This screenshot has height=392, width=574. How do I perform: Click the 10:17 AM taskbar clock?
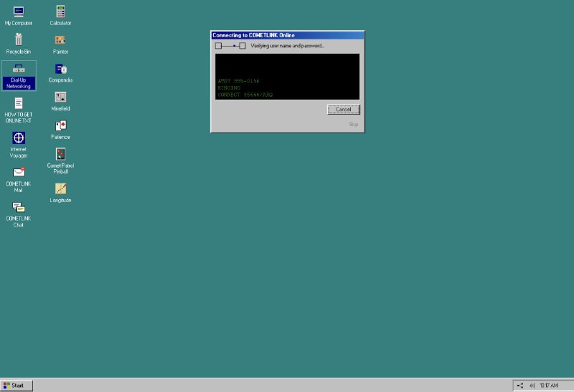tap(549, 386)
